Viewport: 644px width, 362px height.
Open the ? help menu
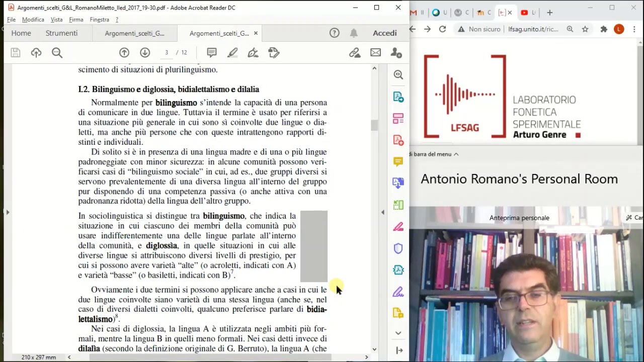point(117,20)
